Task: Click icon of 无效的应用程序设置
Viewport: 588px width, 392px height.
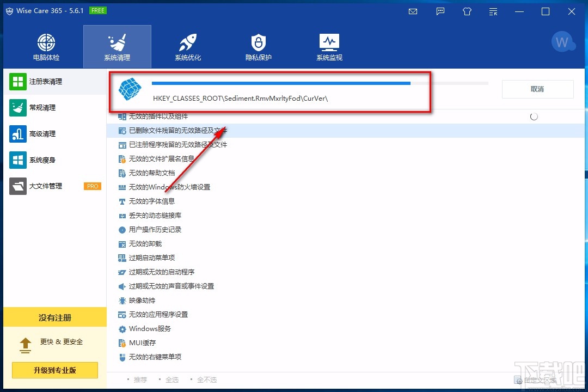Action: (122, 315)
